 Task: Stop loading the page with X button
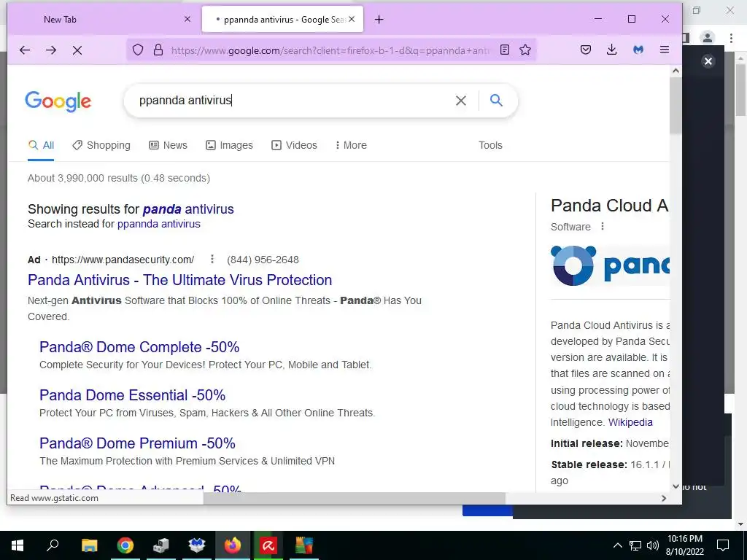(77, 50)
